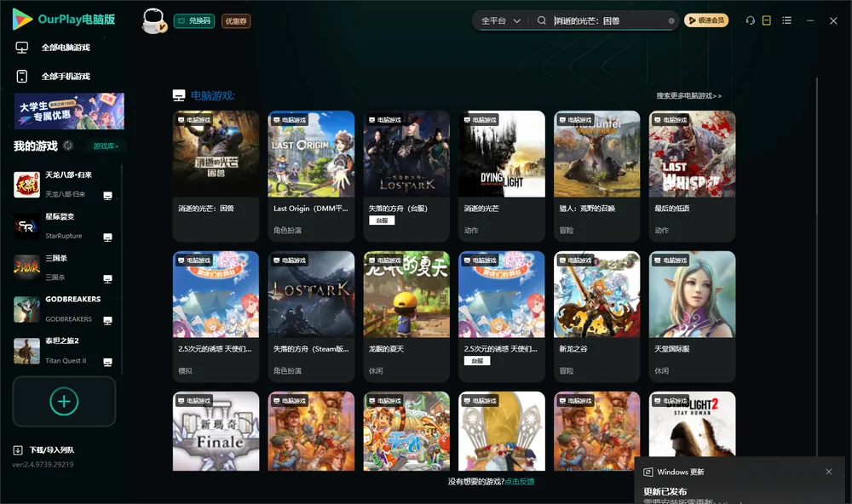Open the 大学生专属优惠 banner

coord(70,111)
